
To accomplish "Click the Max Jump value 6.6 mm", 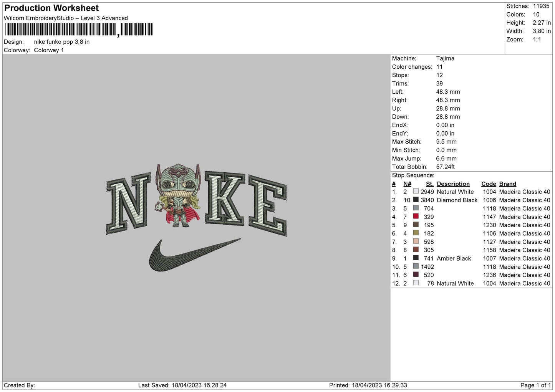I will pos(446,159).
